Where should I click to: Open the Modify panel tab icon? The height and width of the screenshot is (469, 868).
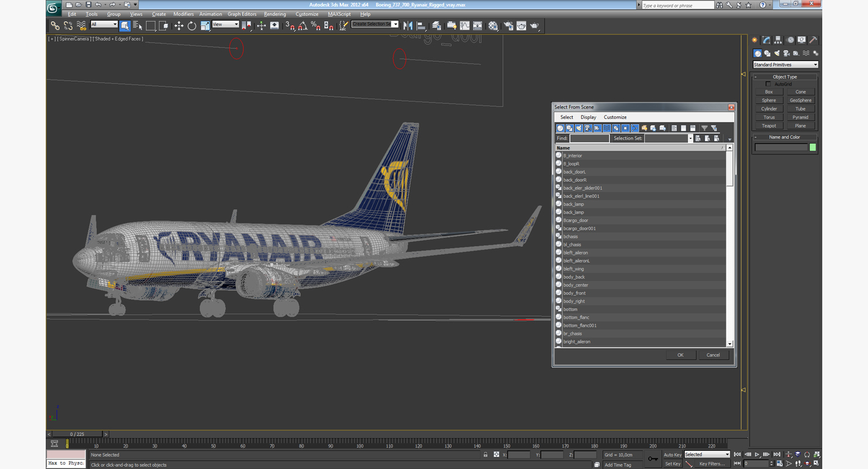[767, 40]
